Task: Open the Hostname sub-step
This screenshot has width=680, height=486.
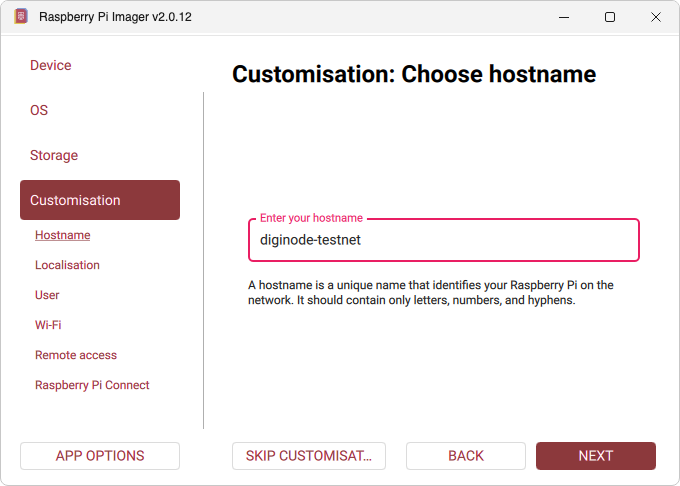Action: [x=63, y=235]
